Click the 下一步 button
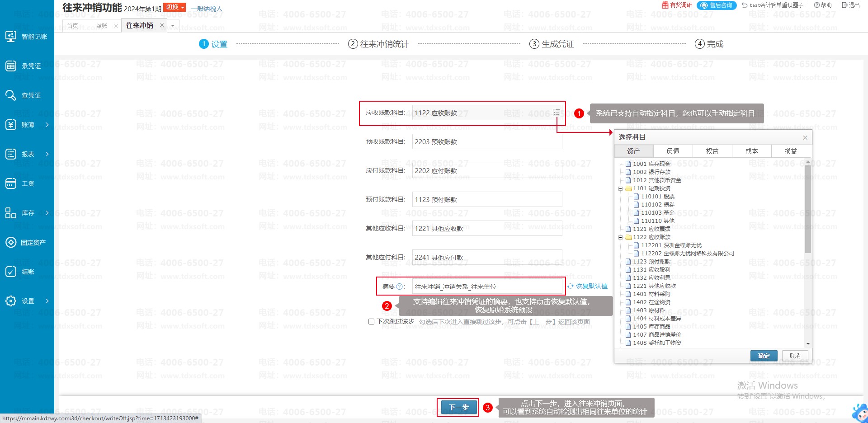The height and width of the screenshot is (423, 868). (x=459, y=407)
